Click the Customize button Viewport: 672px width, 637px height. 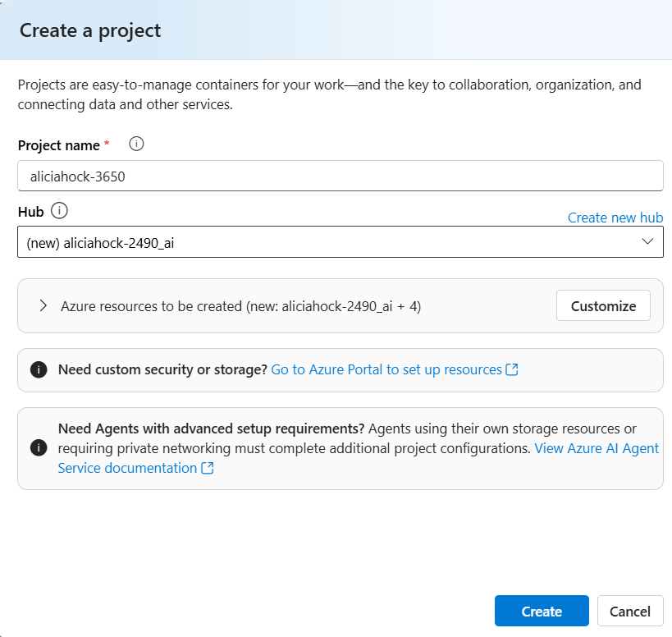click(x=603, y=305)
